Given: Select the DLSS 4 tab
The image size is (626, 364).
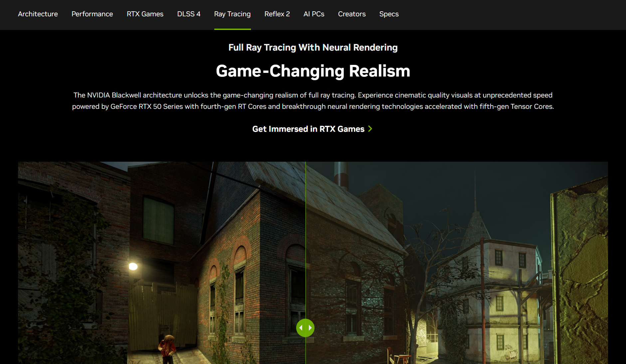Looking at the screenshot, I should point(189,14).
